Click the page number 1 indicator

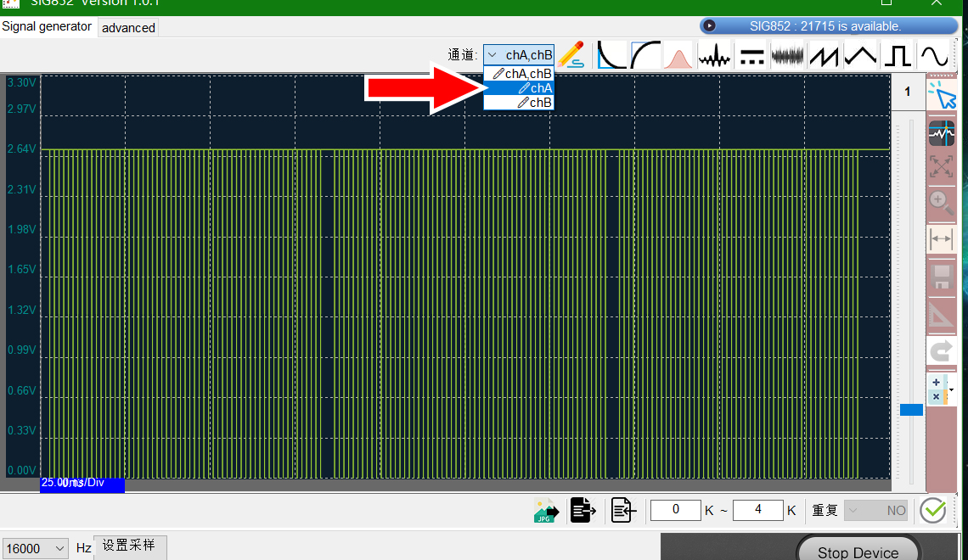coord(908,92)
